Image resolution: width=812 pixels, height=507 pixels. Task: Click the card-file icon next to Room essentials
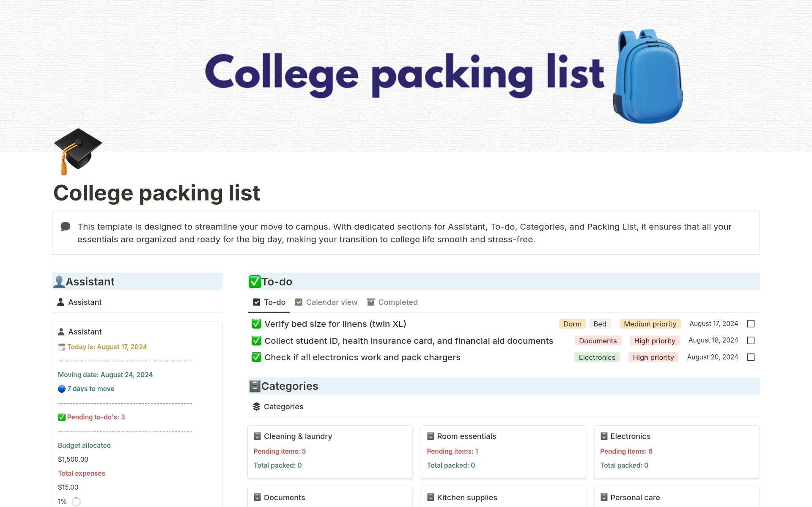(x=430, y=436)
